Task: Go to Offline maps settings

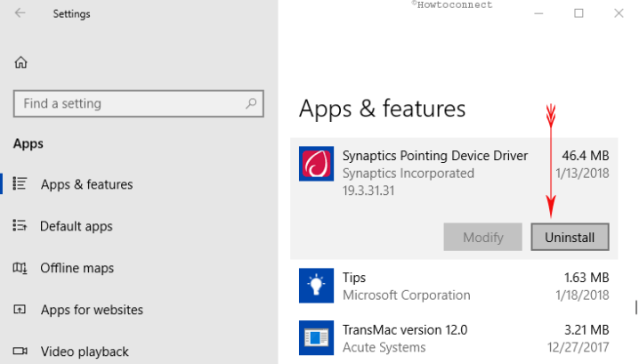Action: (77, 268)
